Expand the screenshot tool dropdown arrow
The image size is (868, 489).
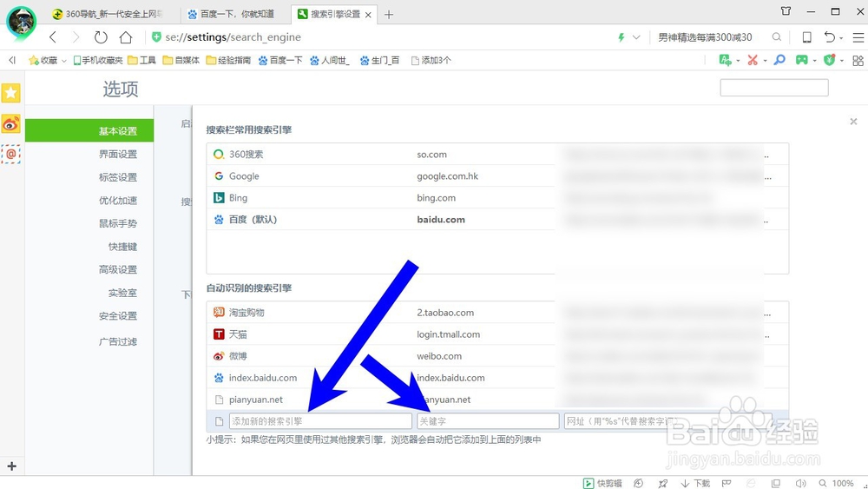765,60
